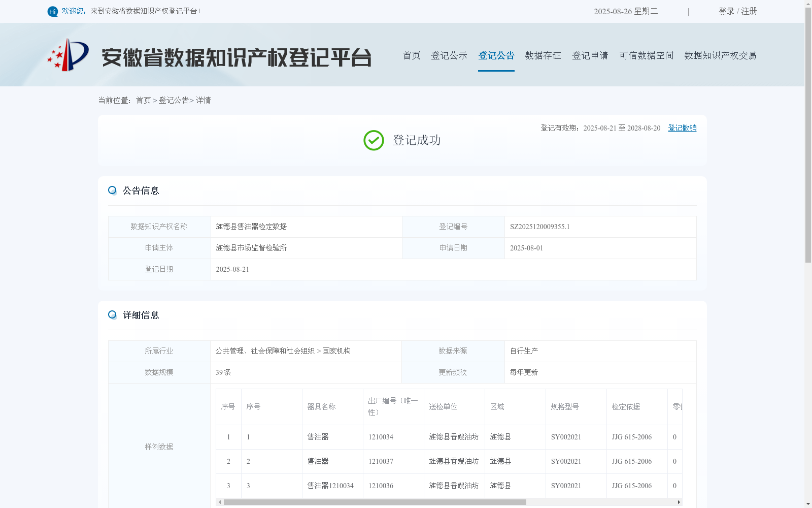812x508 pixels.
Task: Click the platform title 安徽省数据知识产权登记平台
Action: [236, 57]
